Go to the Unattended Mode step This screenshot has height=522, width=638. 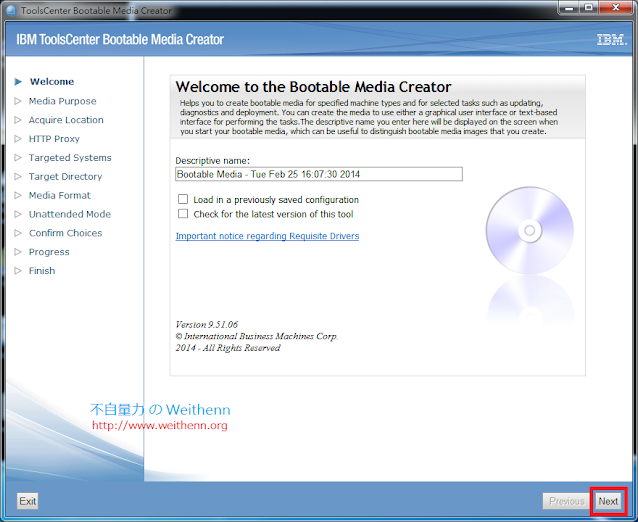[70, 214]
